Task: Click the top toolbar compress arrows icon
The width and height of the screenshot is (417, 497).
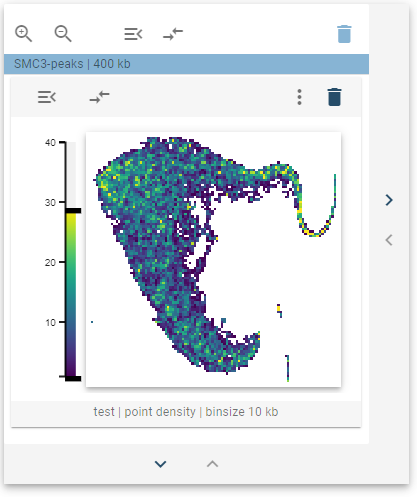Action: click(173, 34)
